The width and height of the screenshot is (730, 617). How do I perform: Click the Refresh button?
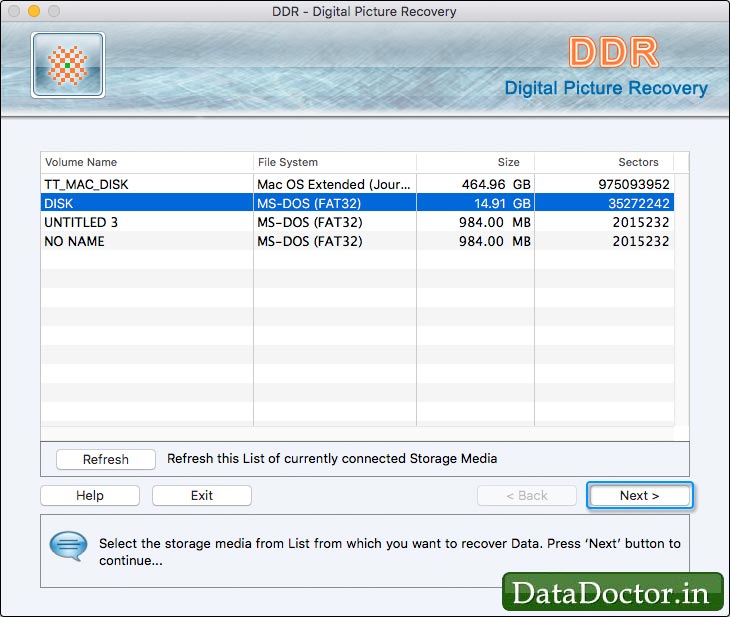106,459
